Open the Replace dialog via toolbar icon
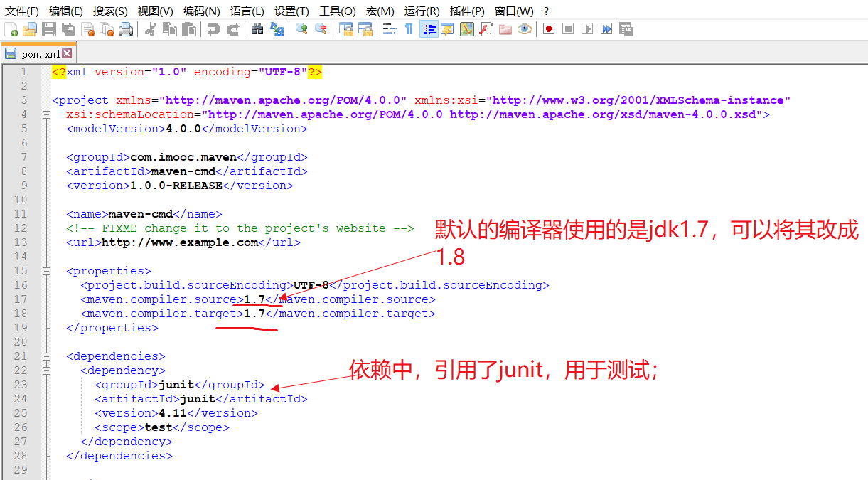Screen dimensions: 868x480 [x=277, y=28]
